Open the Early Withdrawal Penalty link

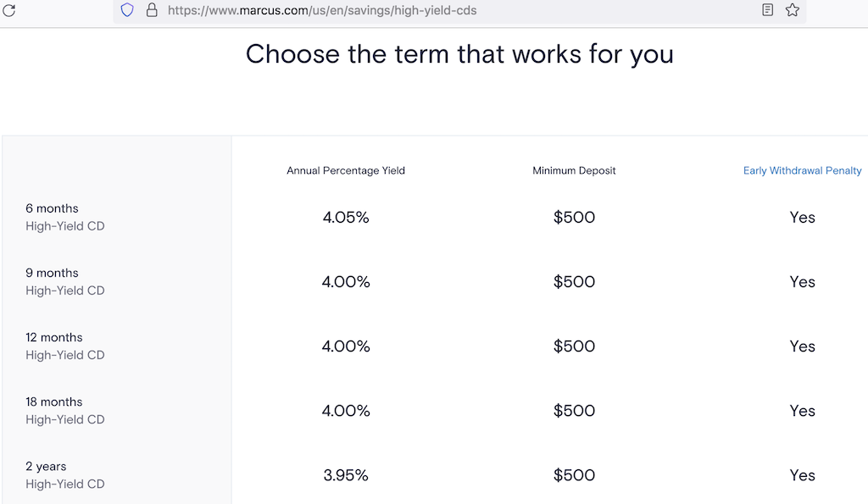point(802,170)
